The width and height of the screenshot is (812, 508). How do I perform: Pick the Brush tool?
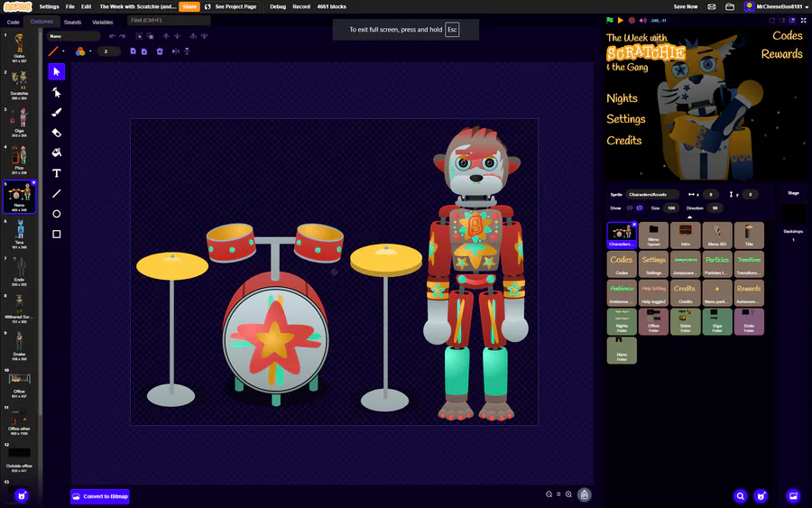tap(57, 113)
